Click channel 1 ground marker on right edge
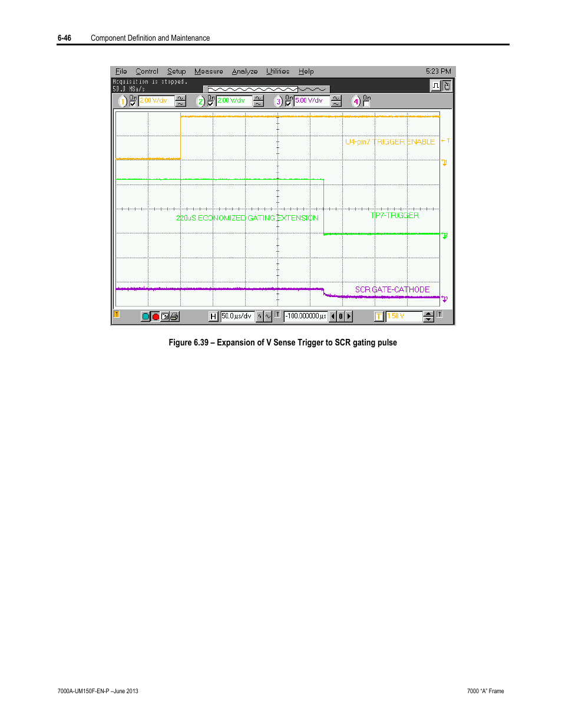The image size is (562, 728). [x=445, y=163]
